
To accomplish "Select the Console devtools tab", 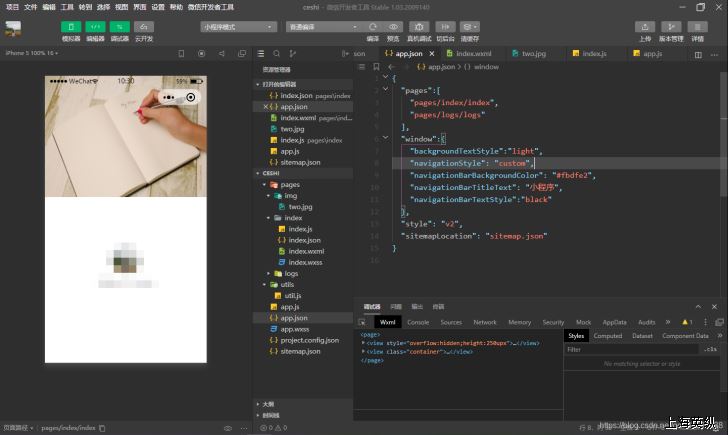I will [x=418, y=322].
